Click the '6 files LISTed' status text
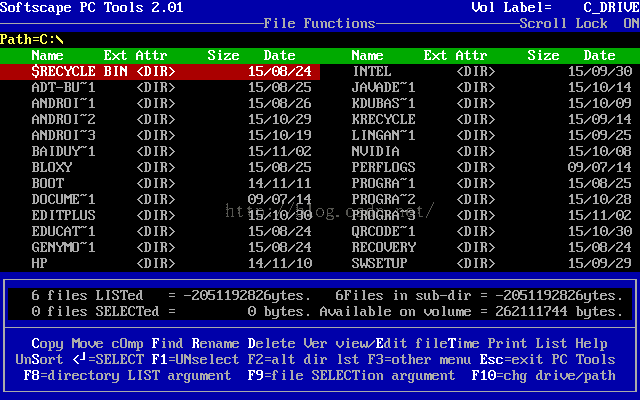Image resolution: width=640 pixels, height=400 pixels. point(87,296)
